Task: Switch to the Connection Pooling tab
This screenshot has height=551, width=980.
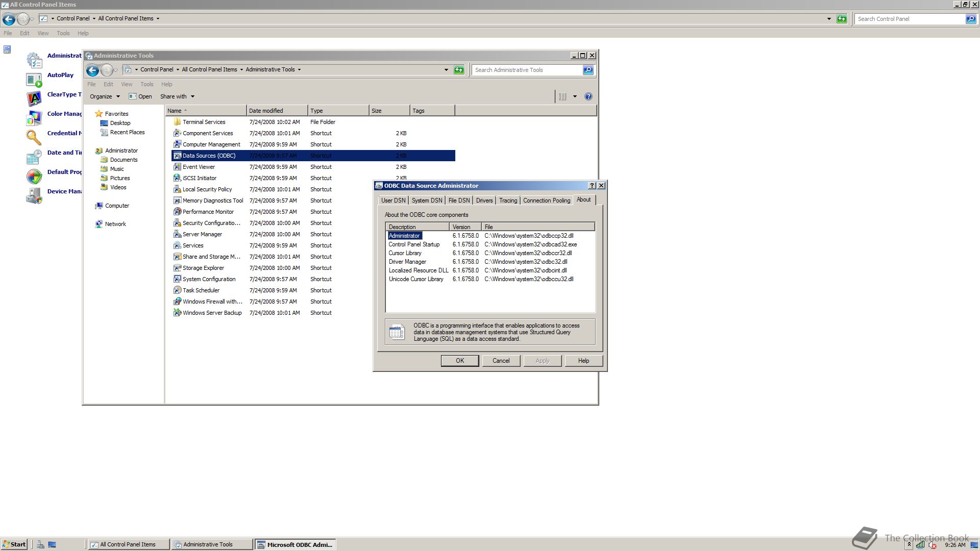Action: pyautogui.click(x=547, y=201)
